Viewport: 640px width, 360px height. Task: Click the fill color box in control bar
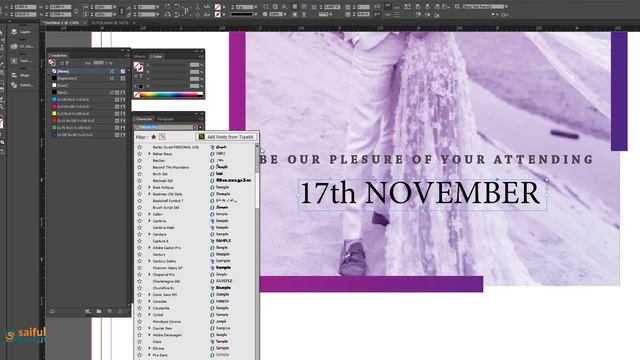pos(218,7)
